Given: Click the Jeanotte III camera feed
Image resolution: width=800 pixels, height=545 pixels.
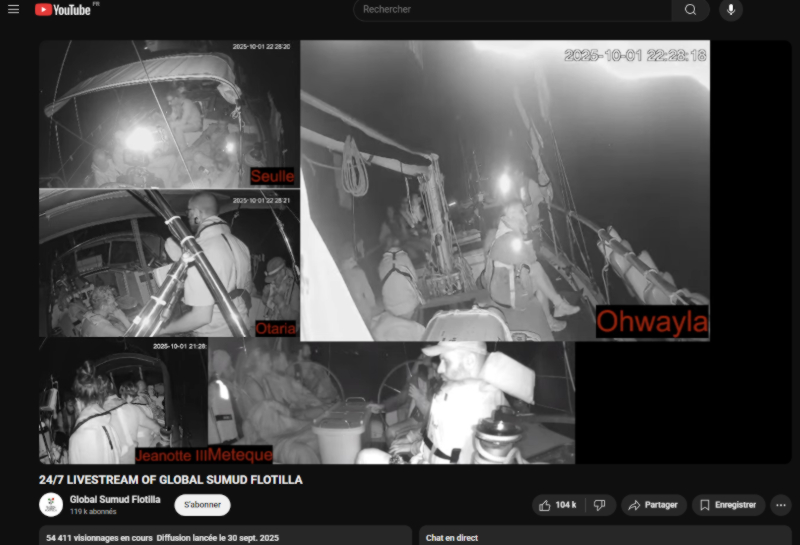Looking at the screenshot, I should click(x=122, y=402).
